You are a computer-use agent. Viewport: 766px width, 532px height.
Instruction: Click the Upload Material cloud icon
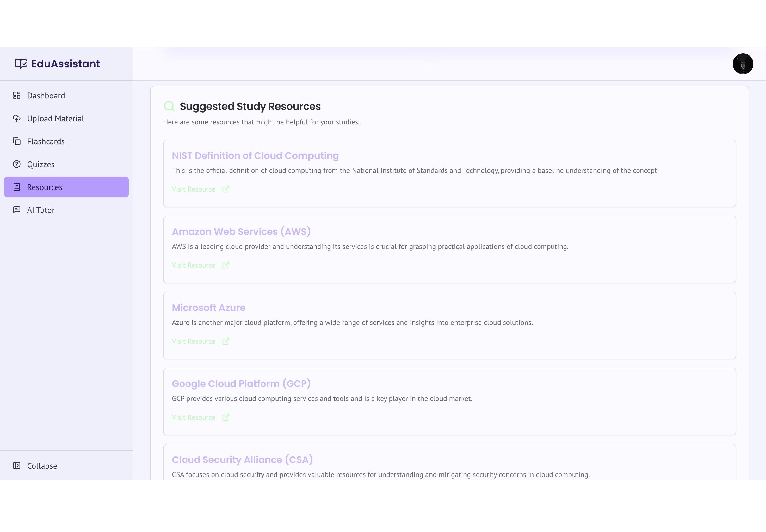[17, 118]
